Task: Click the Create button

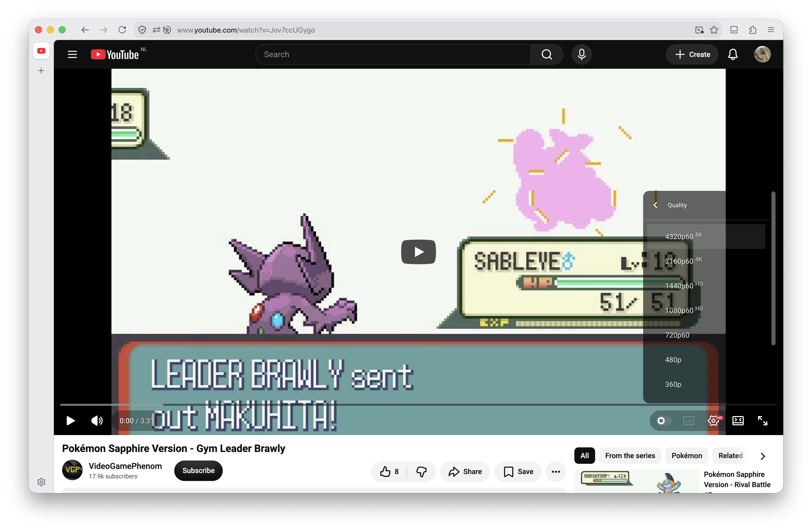Action: (692, 55)
